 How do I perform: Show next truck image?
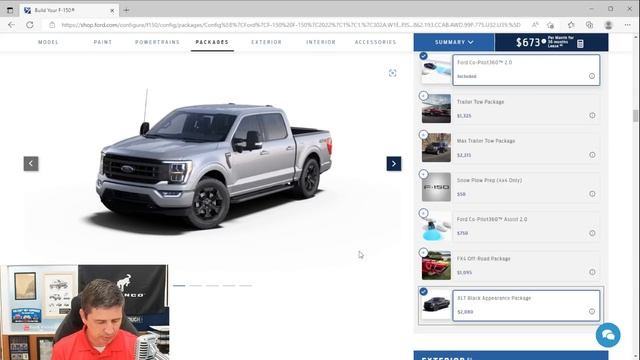[x=394, y=164]
